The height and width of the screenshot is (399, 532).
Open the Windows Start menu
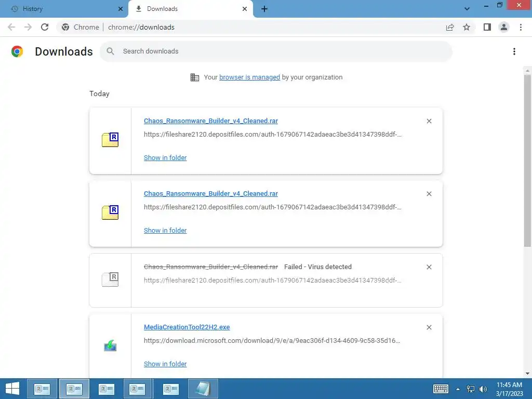click(x=12, y=389)
